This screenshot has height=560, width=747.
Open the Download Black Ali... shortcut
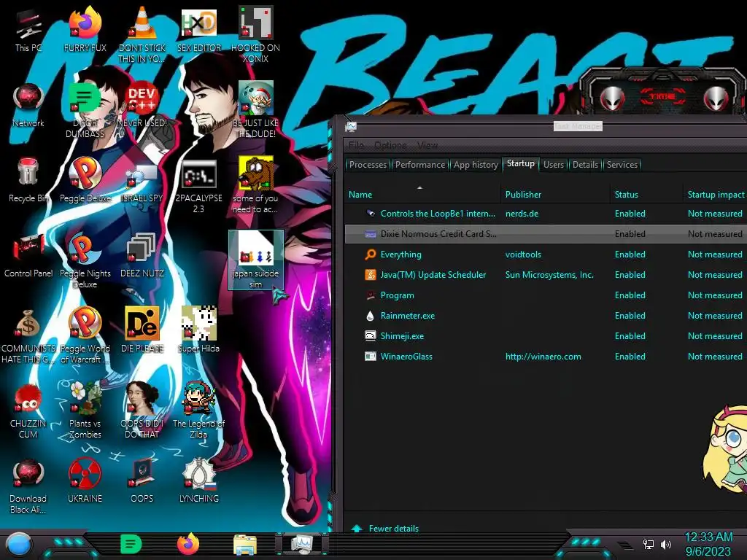28,486
